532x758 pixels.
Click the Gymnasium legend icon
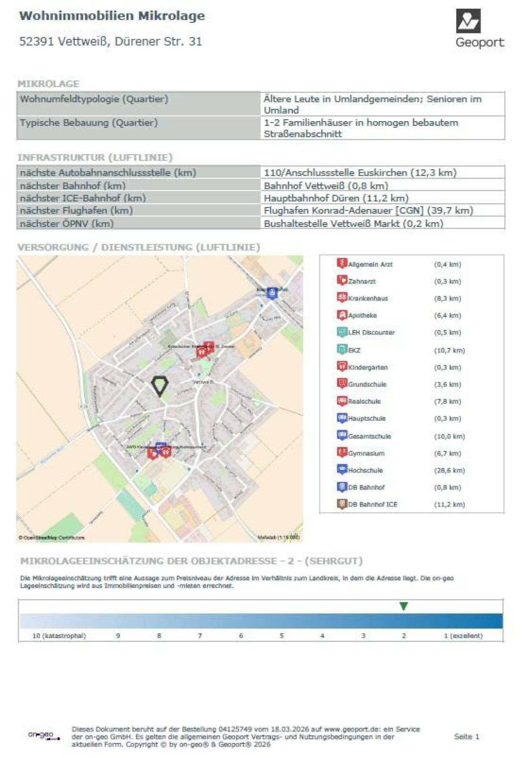coord(342,452)
